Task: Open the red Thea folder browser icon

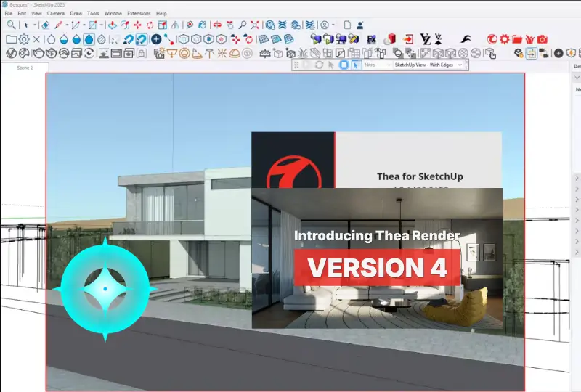Action: [517, 39]
